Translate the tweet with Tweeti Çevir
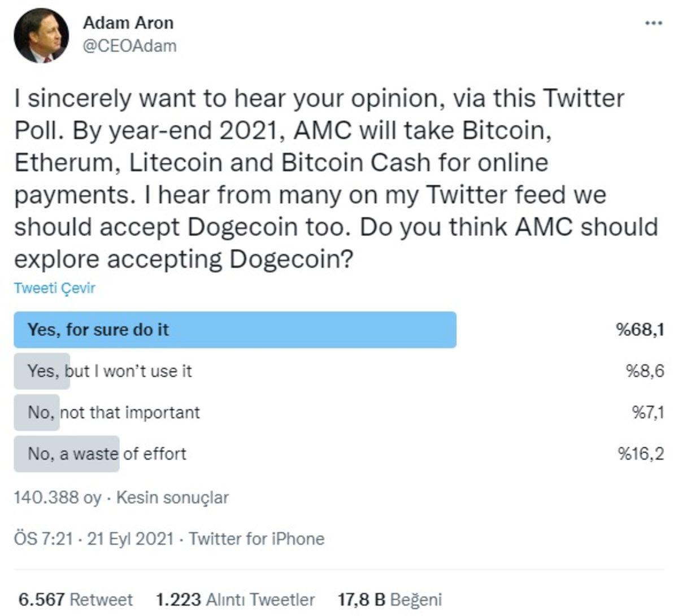The image size is (678, 616). click(54, 288)
